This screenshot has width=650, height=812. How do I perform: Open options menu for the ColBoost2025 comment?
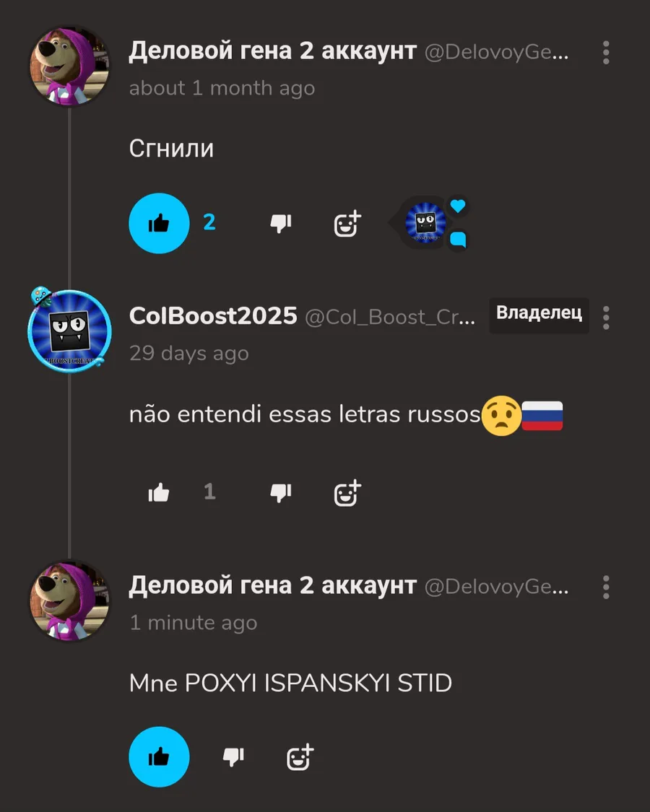pyautogui.click(x=605, y=318)
